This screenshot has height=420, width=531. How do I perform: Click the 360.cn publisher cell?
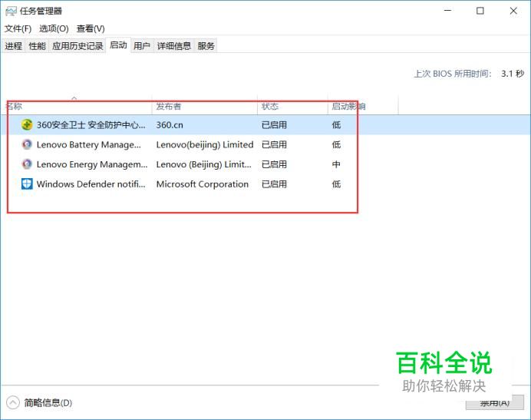tap(170, 125)
